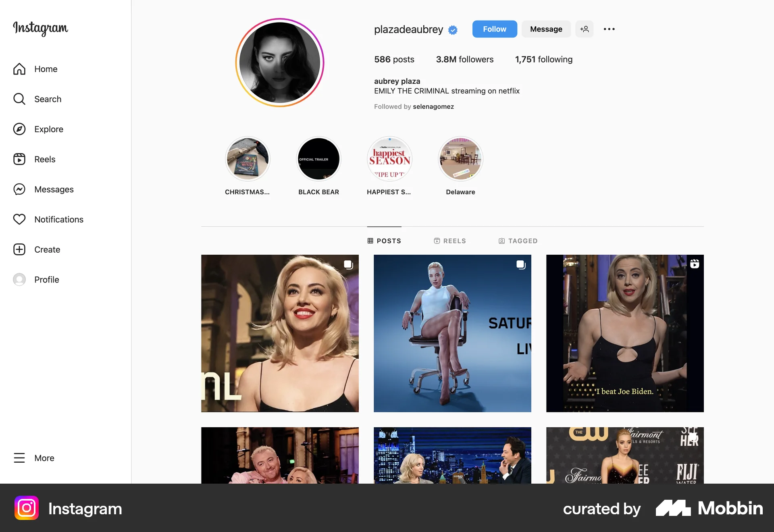The width and height of the screenshot is (774, 532).
Task: Select the Search icon in sidebar
Action: (x=19, y=99)
